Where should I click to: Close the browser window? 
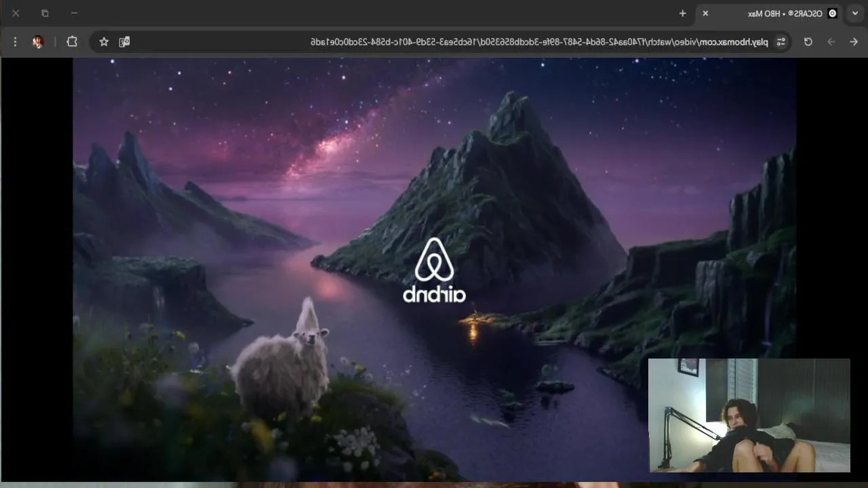(16, 13)
